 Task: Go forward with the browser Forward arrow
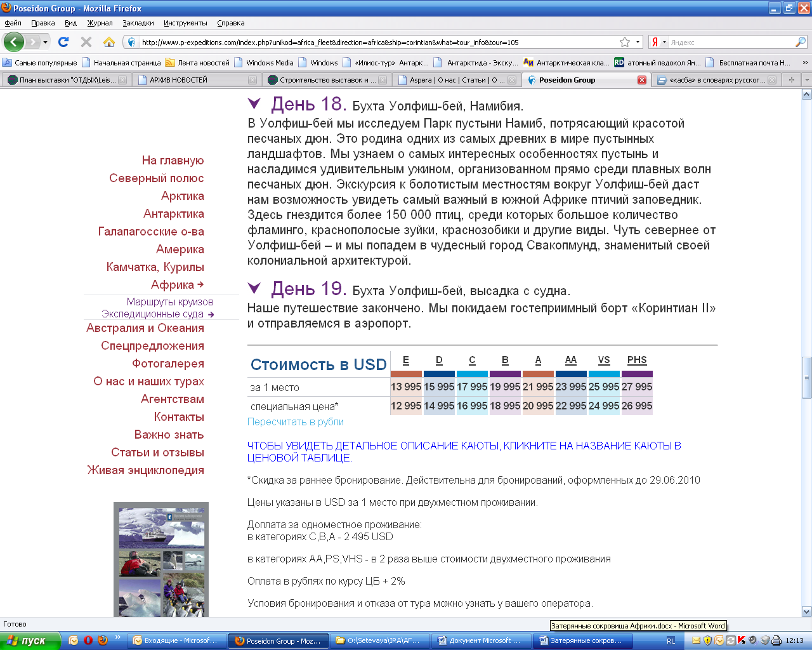tap(32, 42)
